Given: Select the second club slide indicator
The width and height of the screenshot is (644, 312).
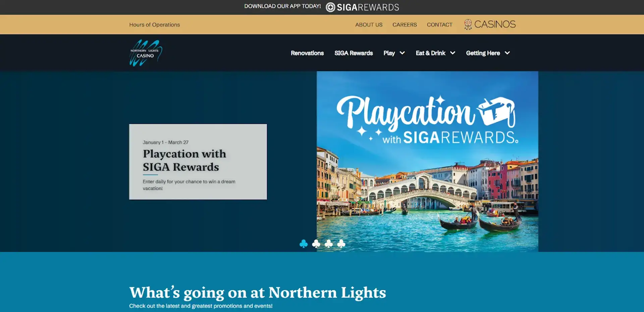Looking at the screenshot, I should (316, 244).
